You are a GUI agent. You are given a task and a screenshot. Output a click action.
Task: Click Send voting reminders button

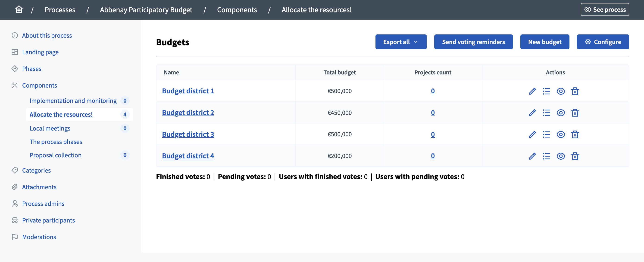473,42
